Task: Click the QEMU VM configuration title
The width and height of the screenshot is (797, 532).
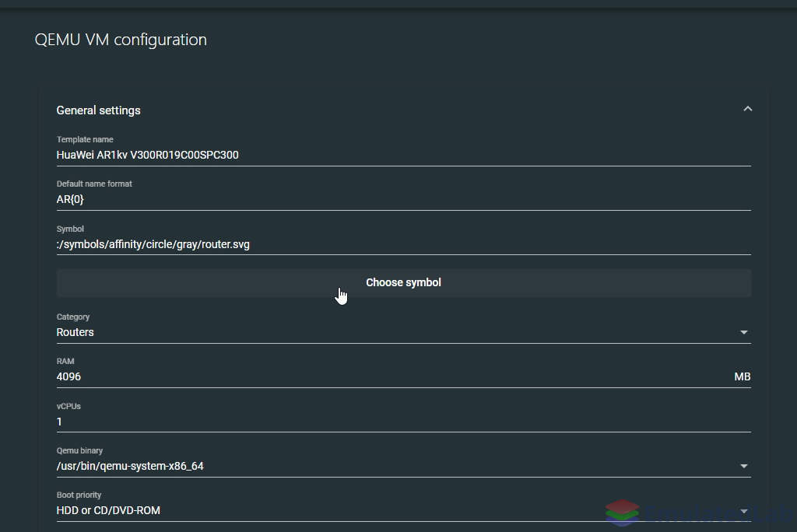Action: (x=121, y=40)
